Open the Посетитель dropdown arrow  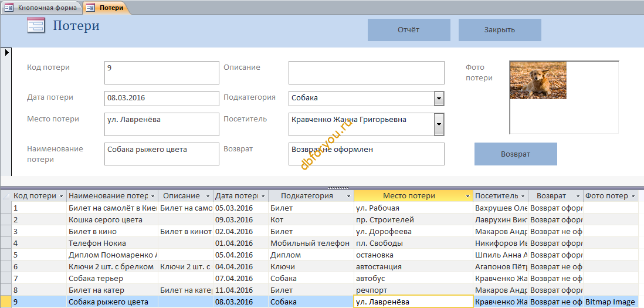click(x=439, y=124)
